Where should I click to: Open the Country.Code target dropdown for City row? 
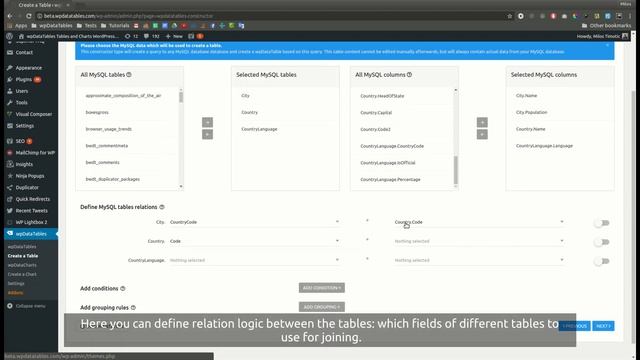479,222
